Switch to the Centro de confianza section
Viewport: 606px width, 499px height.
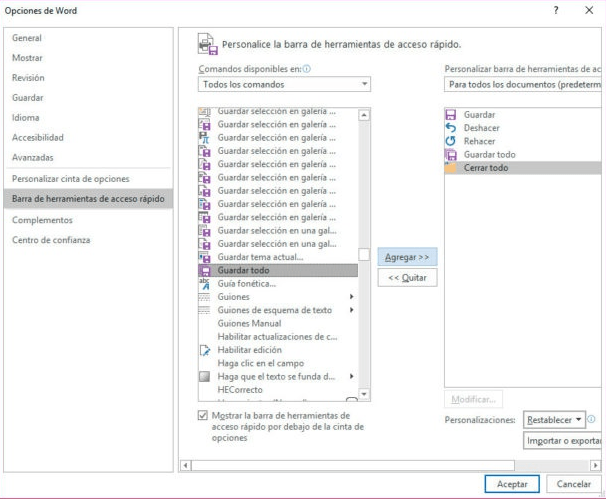click(53, 240)
